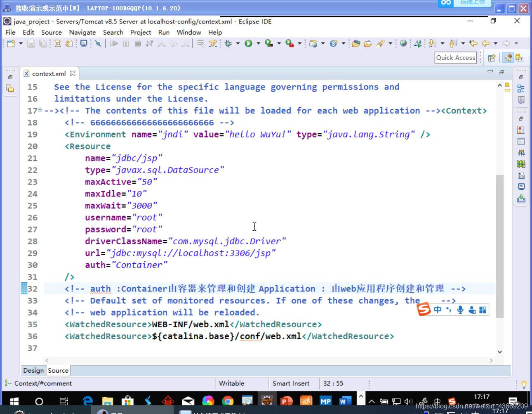Select the context.xml editor tab
This screenshot has height=414, width=532.
[49, 73]
